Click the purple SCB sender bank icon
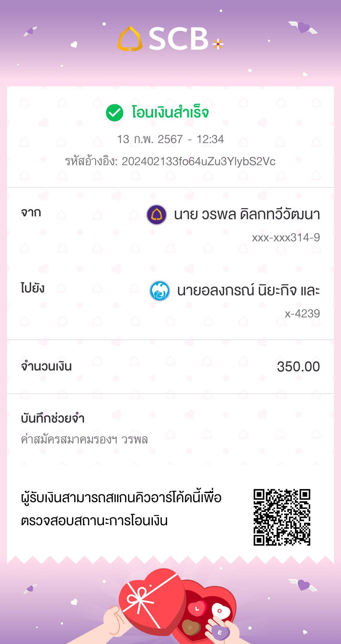The width and height of the screenshot is (341, 644). 157,215
